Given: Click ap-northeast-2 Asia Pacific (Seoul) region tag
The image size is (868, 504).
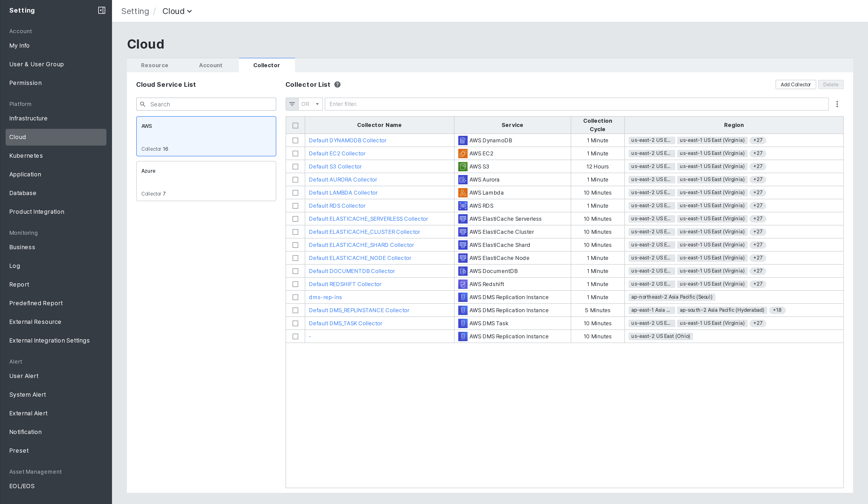Looking at the screenshot, I should (671, 297).
